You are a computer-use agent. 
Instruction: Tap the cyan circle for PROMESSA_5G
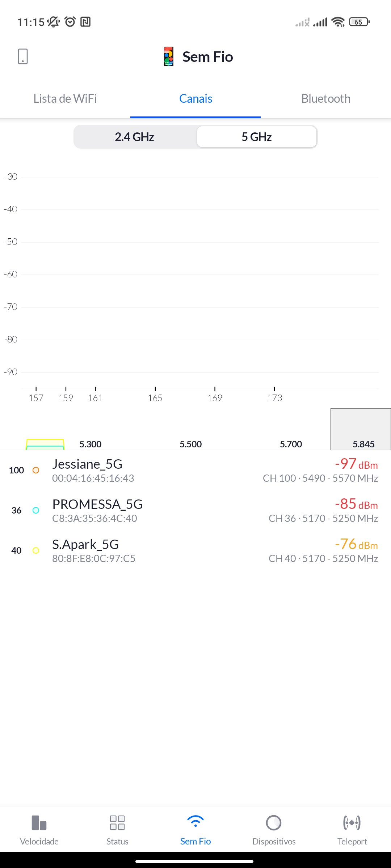(x=36, y=510)
